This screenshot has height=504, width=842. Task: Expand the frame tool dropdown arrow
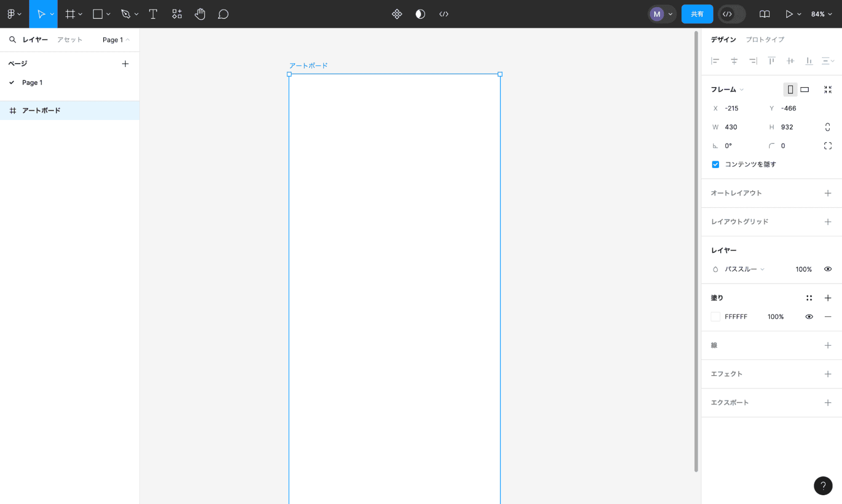point(80,14)
